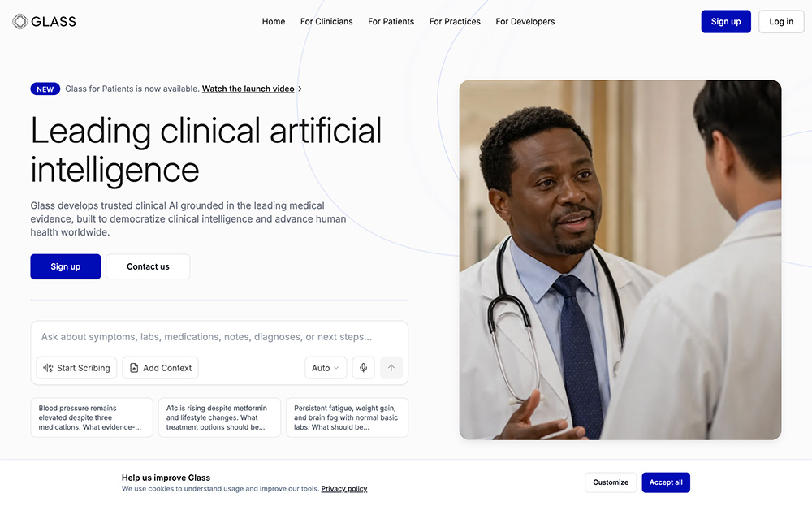This screenshot has width=812, height=506.
Task: Click the Glass logo icon
Action: tap(19, 21)
